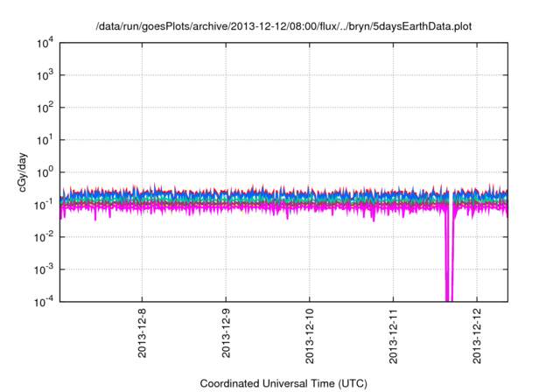Click the 10^0 y-axis tick label

point(45,173)
